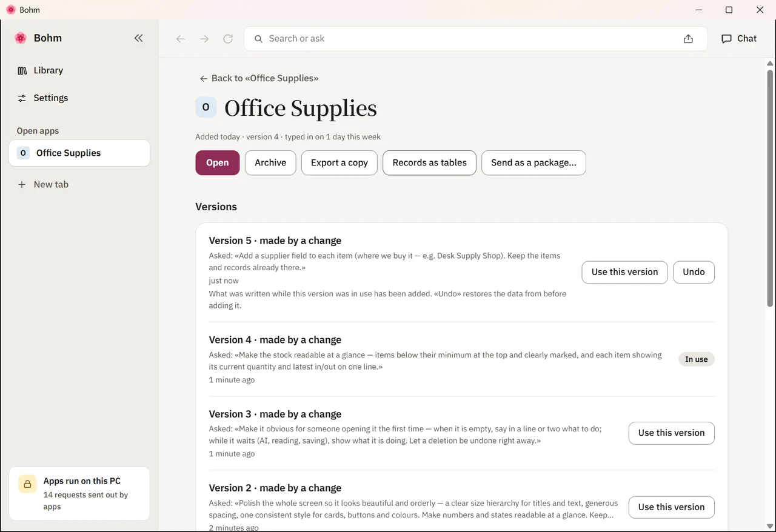Click the Open button
Image resolution: width=776 pixels, height=532 pixels.
pyautogui.click(x=218, y=163)
